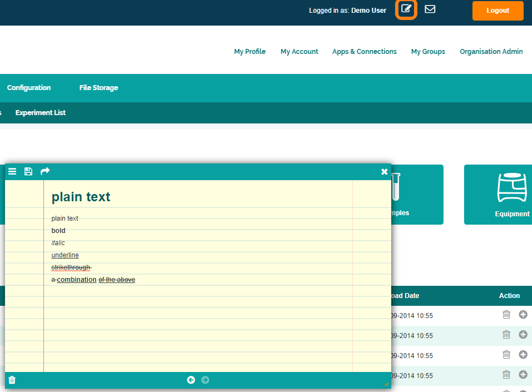Click the Logout button
This screenshot has width=532, height=392.
497,11
